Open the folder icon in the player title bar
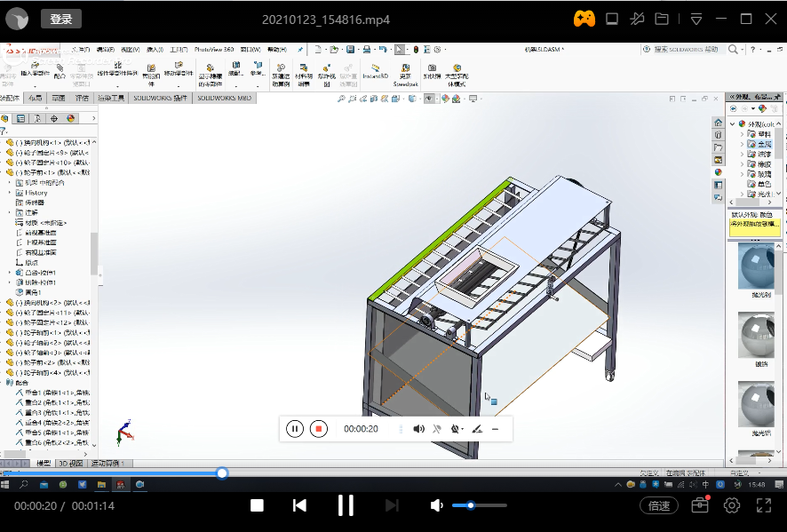The image size is (787, 532). [662, 19]
